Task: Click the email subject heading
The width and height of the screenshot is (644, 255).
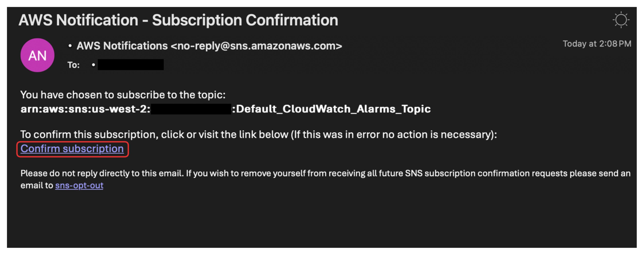Action: [178, 20]
